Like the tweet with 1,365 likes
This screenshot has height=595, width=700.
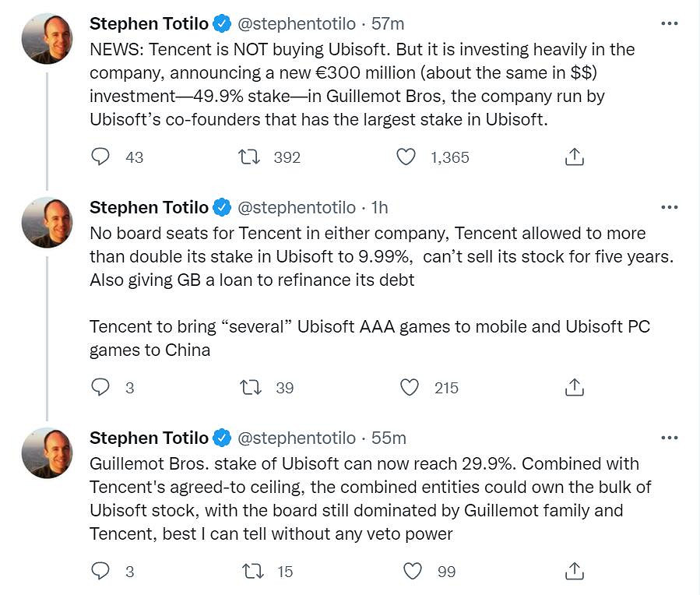point(406,157)
